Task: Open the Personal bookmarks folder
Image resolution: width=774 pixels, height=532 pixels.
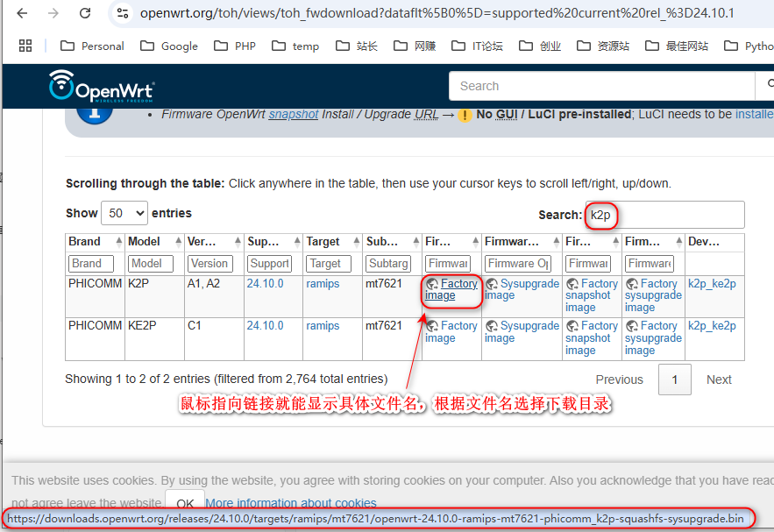Action: coord(92,46)
